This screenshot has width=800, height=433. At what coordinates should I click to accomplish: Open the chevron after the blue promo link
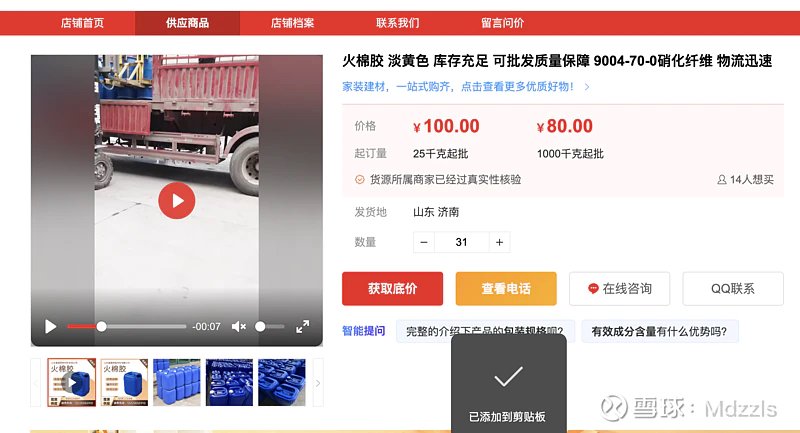pyautogui.click(x=587, y=87)
